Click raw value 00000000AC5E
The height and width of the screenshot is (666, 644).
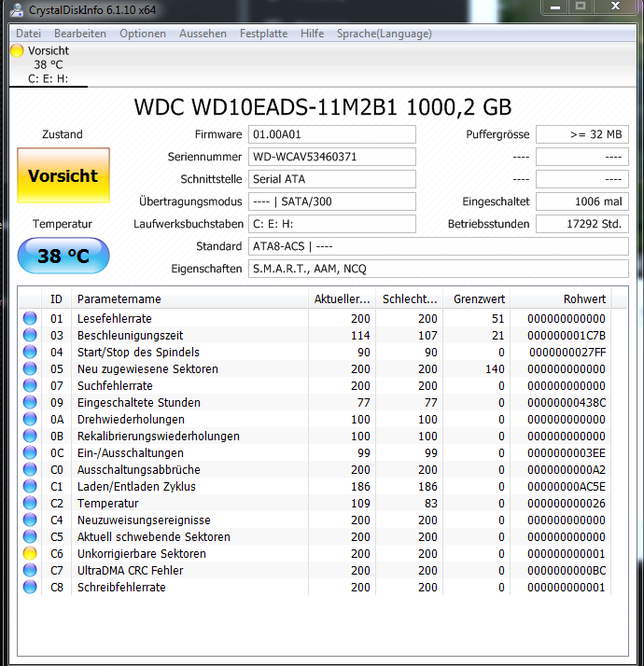tap(567, 487)
